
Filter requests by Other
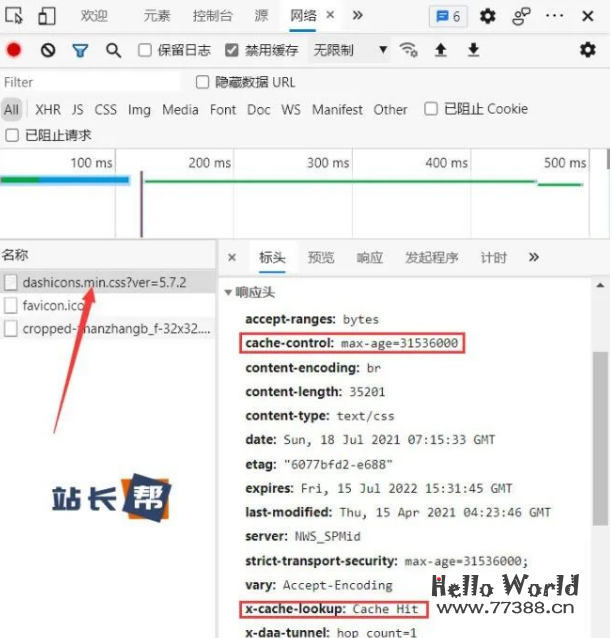pos(390,109)
